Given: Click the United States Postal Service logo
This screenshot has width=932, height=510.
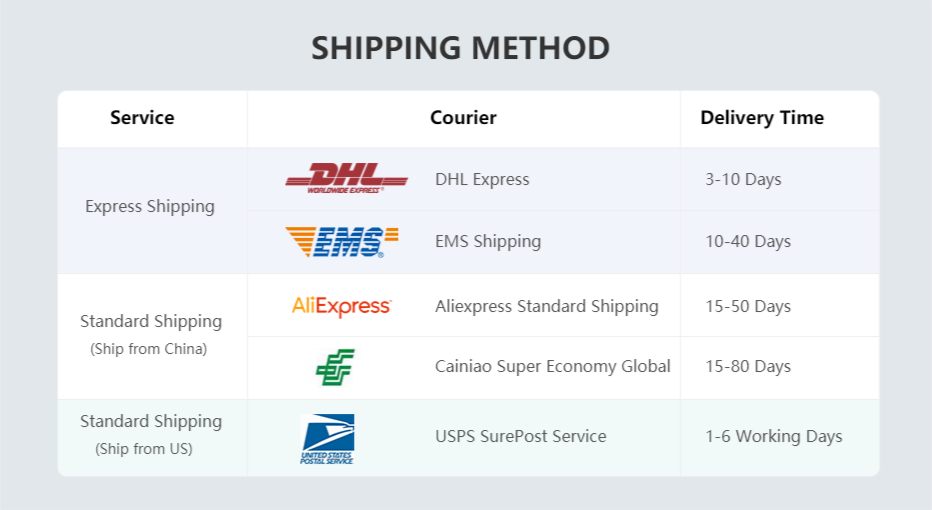Looking at the screenshot, I should tap(327, 438).
